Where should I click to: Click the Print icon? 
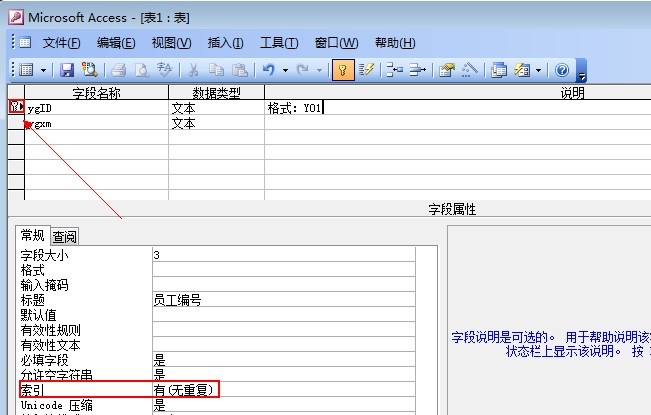[x=118, y=70]
